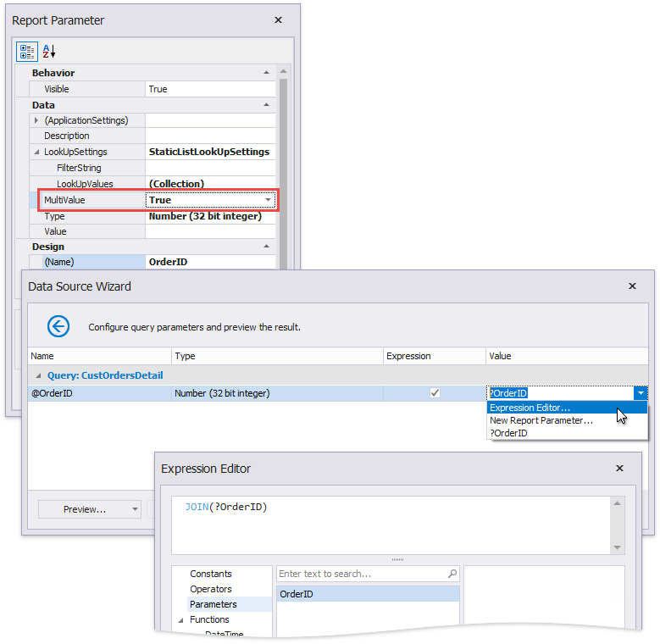Screen dimensions: 660x644
Task: Click the Preview... button
Action: 84,509
